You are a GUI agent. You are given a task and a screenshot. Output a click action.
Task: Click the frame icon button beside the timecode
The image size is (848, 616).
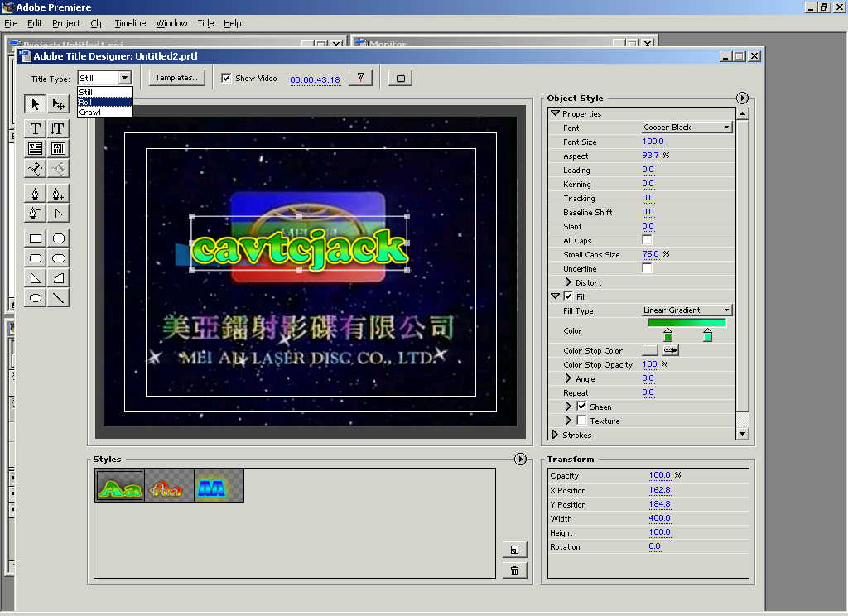click(400, 79)
